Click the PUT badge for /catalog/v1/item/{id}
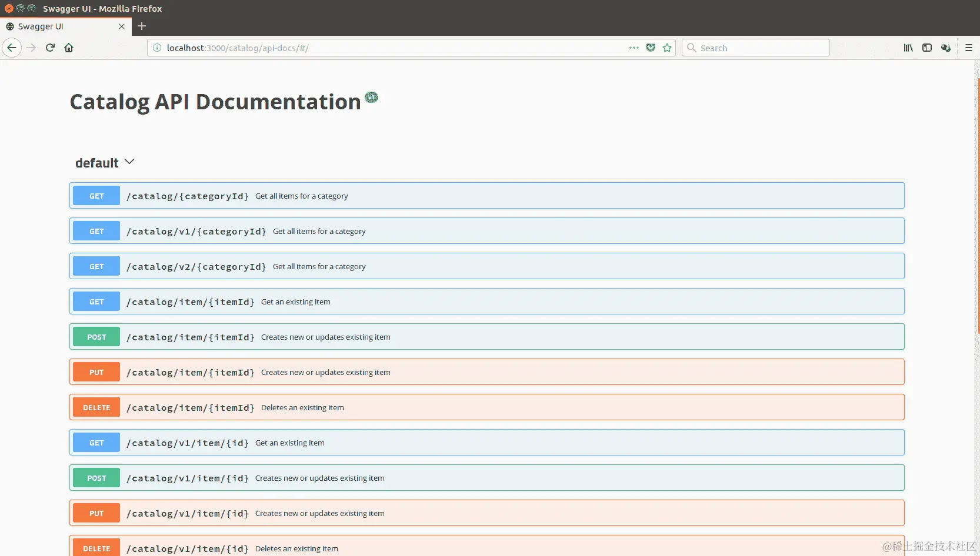 click(x=96, y=513)
